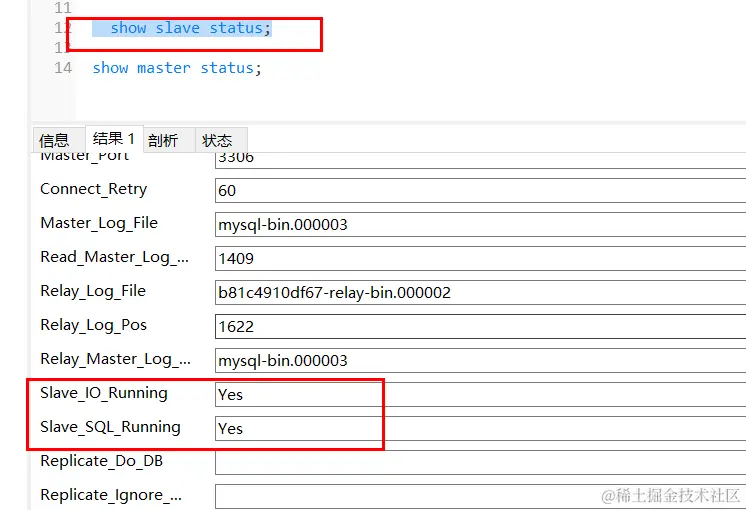Click the Read_Master_Log value 1409
Screen dimensions: 746x510
click(x=481, y=258)
